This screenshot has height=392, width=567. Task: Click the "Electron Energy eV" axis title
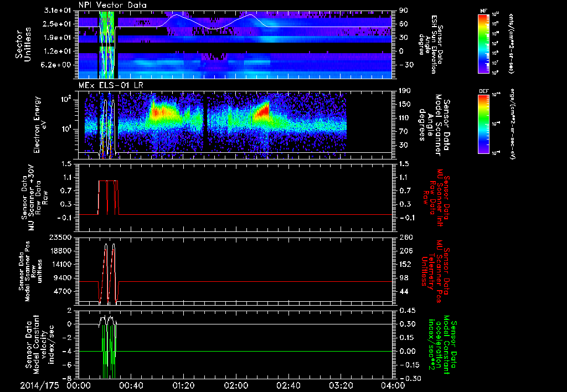tap(40, 125)
